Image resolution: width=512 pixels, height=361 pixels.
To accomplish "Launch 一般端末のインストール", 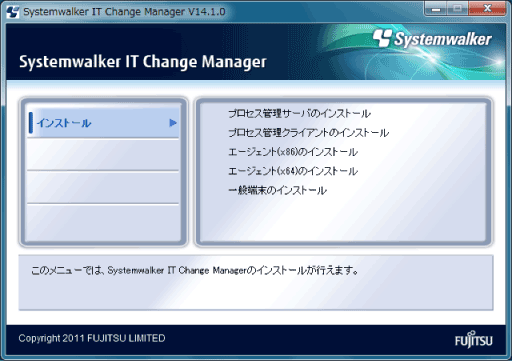I will [x=277, y=190].
